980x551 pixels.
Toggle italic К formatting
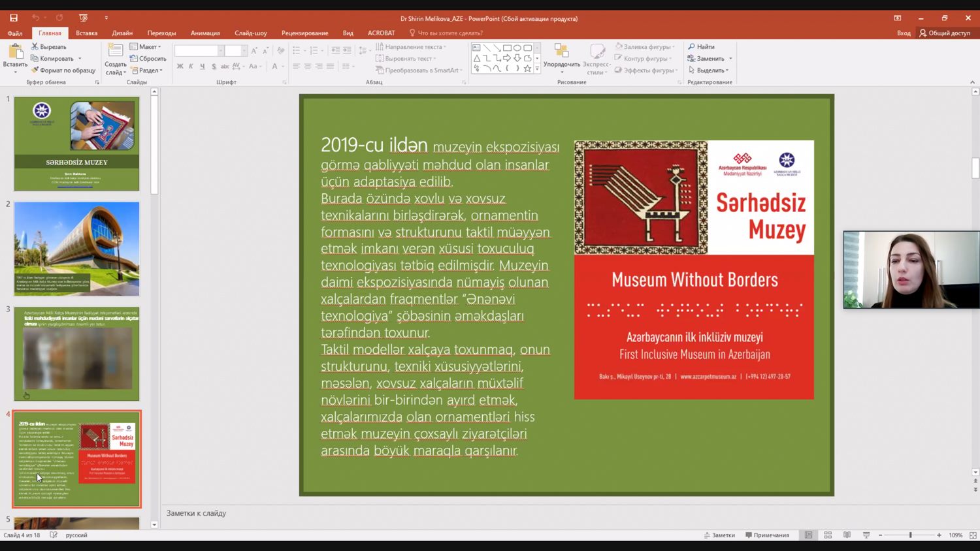click(x=191, y=67)
